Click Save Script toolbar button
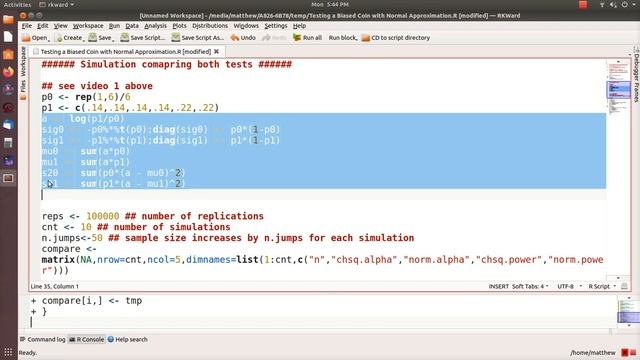 [x=142, y=38]
